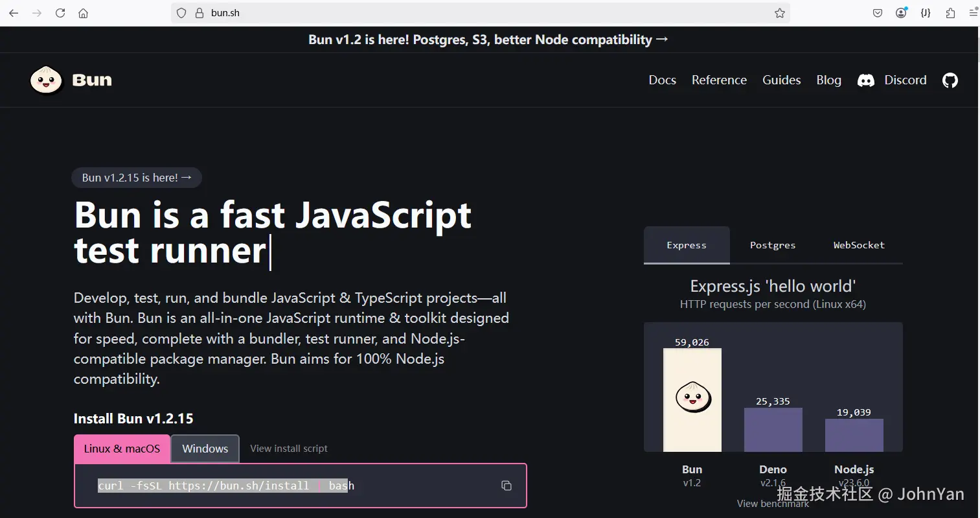Click the 25,335 requests value

773,401
